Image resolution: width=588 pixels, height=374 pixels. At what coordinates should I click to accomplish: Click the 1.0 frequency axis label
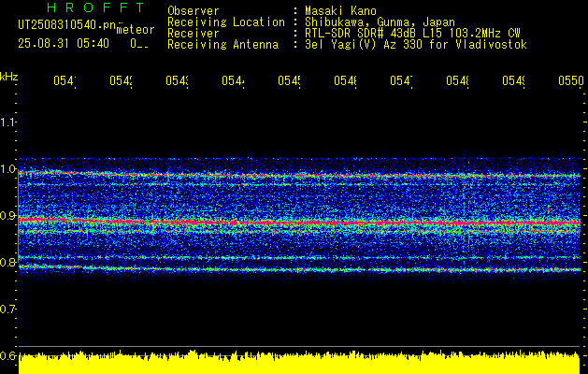tap(7, 169)
